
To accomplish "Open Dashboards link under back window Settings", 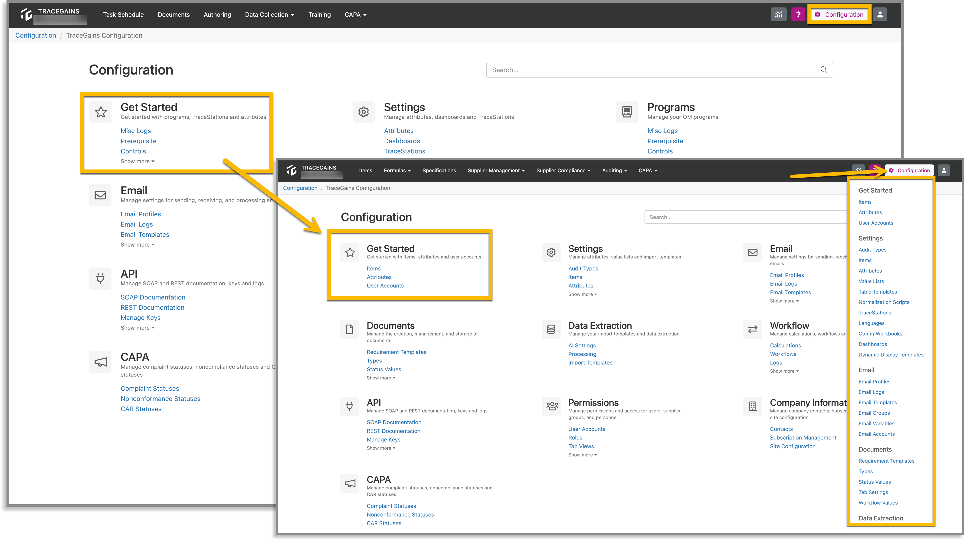I will [402, 141].
